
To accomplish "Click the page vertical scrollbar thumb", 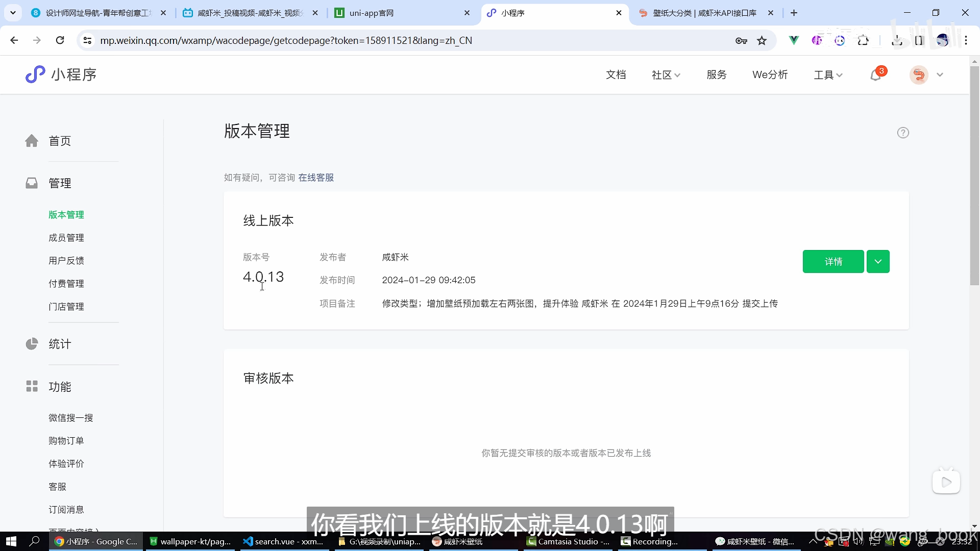I will [x=974, y=176].
